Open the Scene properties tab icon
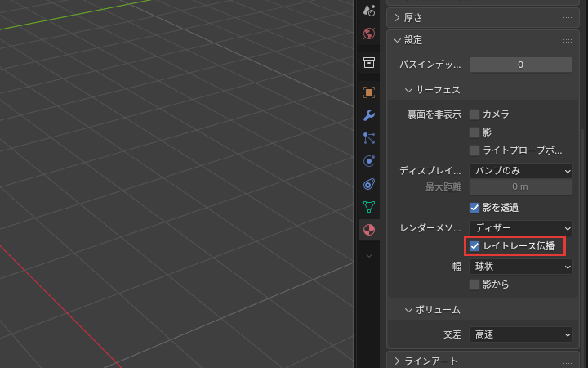Screen dimensions: 588x368 click(x=369, y=11)
